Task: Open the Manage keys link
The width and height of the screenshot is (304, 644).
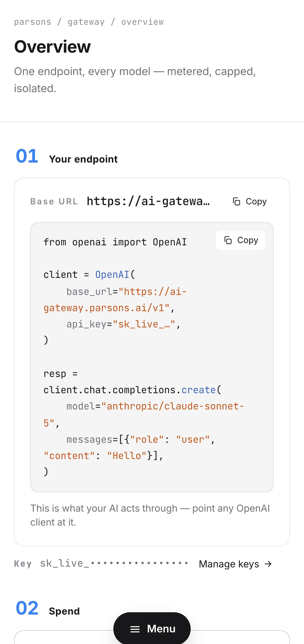Action: click(235, 564)
